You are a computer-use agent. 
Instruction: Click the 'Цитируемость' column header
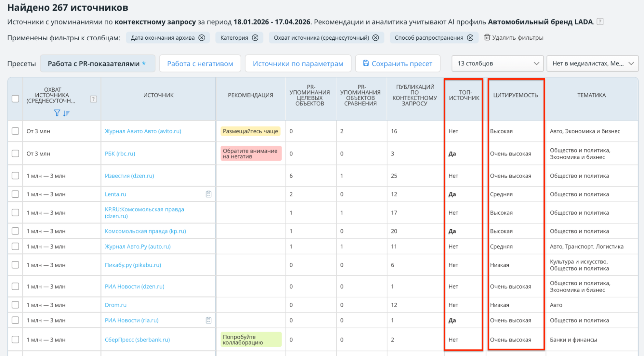point(515,95)
